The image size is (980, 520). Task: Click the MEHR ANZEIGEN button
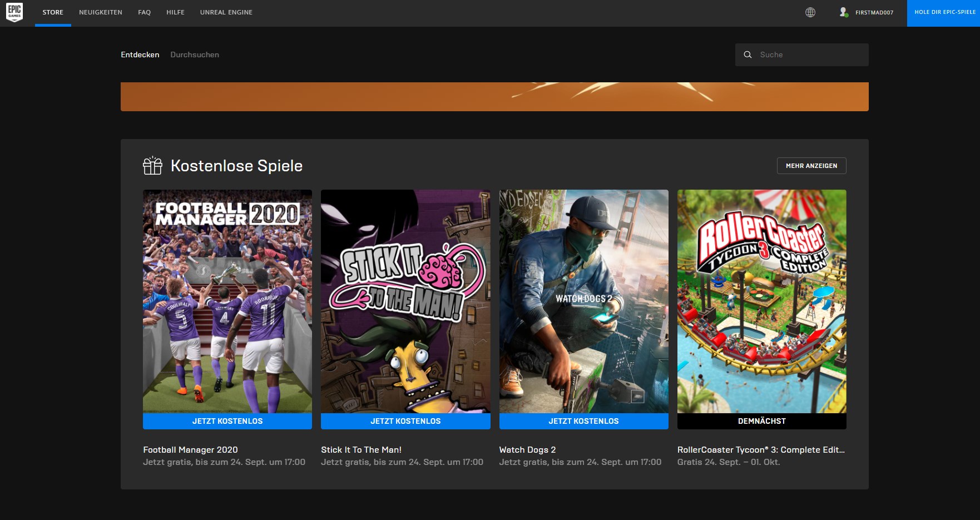tap(811, 166)
